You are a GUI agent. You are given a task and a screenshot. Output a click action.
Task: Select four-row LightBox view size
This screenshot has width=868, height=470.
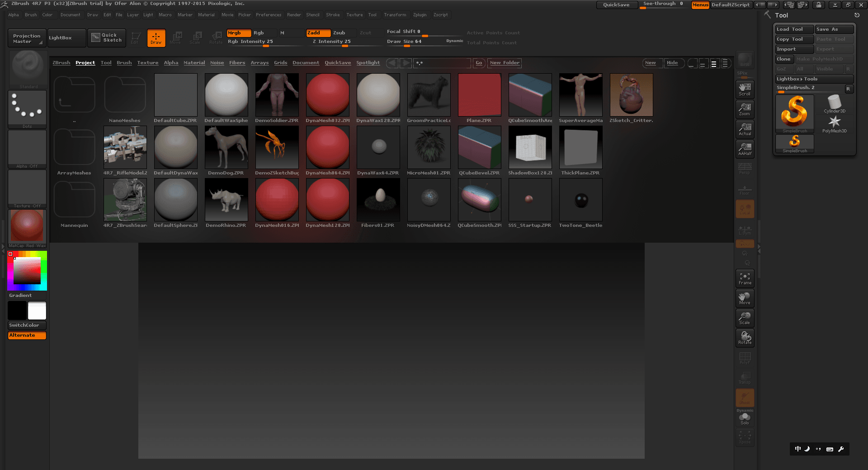coord(725,63)
